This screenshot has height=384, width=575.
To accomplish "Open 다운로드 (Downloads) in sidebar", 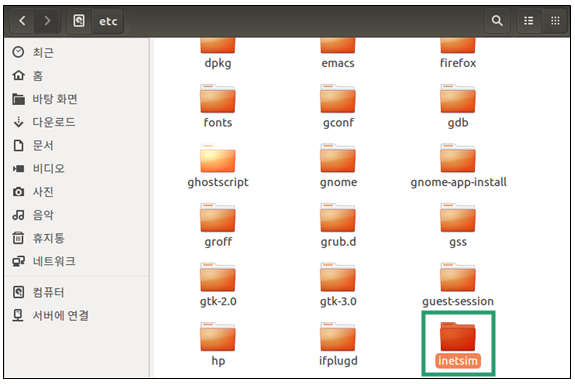I will pos(77,122).
